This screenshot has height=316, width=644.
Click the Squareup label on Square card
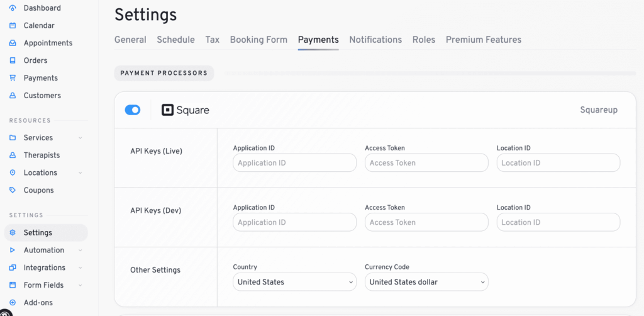[599, 110]
